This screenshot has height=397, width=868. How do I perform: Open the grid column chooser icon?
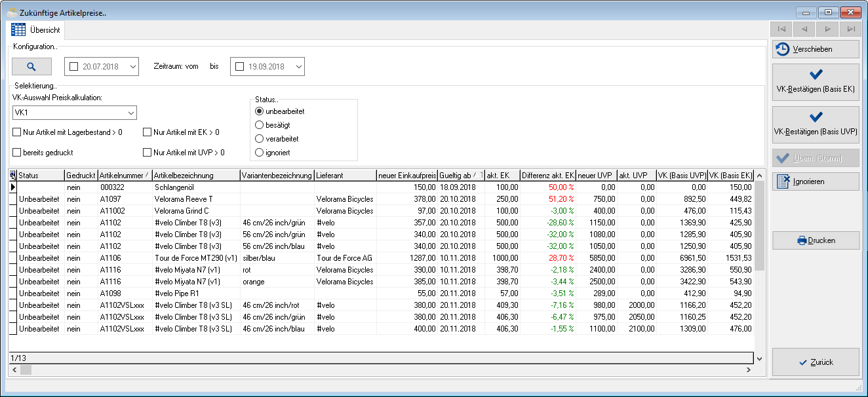pos(12,175)
